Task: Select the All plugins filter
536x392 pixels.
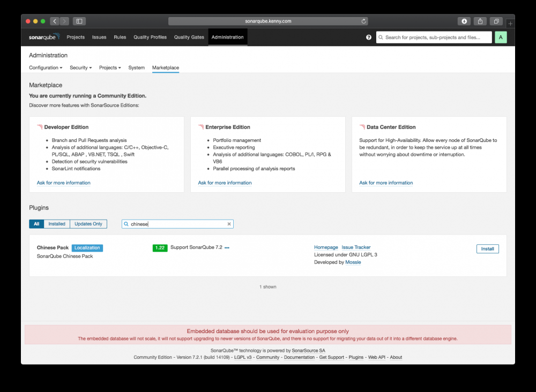Action: (x=36, y=224)
